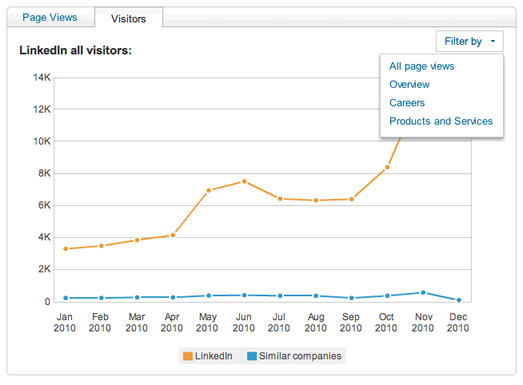523x385 pixels.
Task: Click Similar companies point for Feb 2010
Action: coord(101,298)
